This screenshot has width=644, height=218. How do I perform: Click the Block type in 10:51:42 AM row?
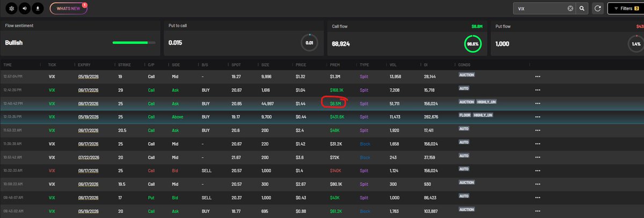365,158
